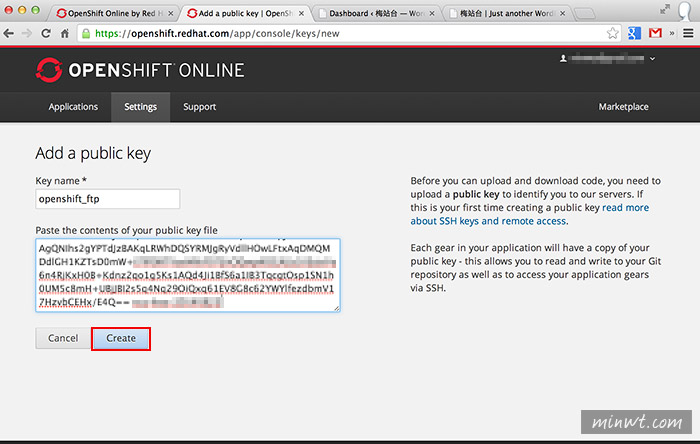Switch to Just another WordPress tab
Screen dimensions: 700x444
click(x=507, y=13)
